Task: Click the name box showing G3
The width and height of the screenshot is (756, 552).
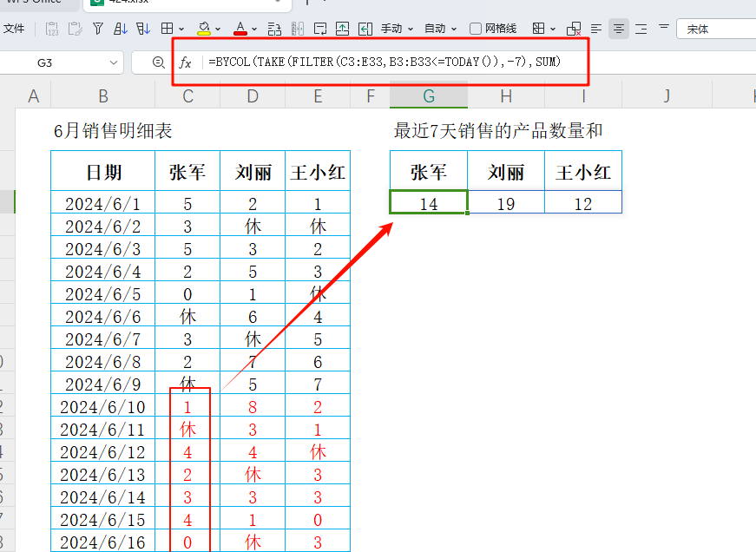Action: click(44, 62)
